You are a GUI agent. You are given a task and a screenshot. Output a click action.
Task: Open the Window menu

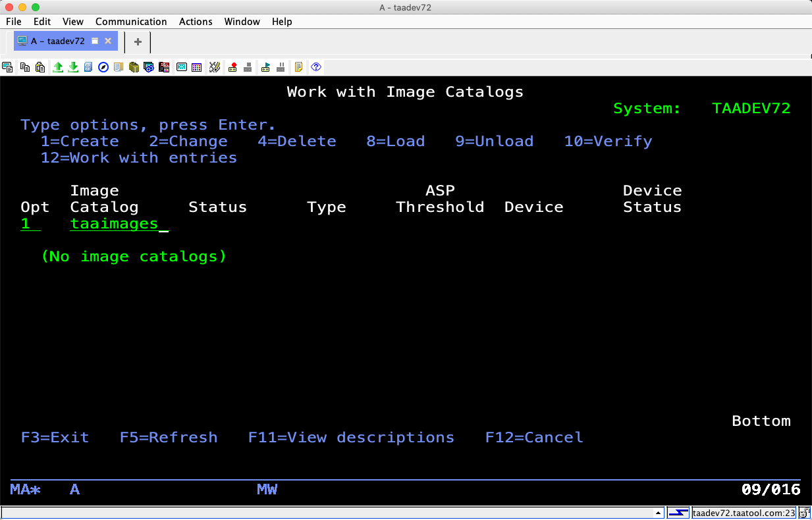click(x=242, y=22)
